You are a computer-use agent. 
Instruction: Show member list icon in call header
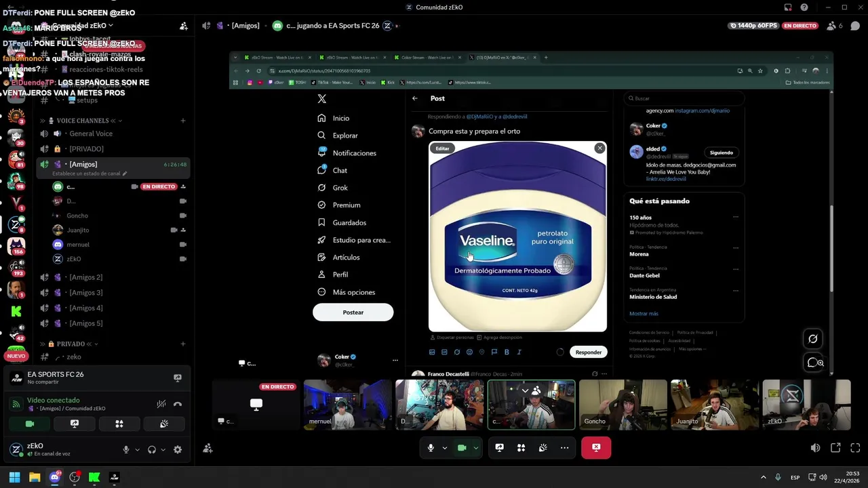[831, 26]
